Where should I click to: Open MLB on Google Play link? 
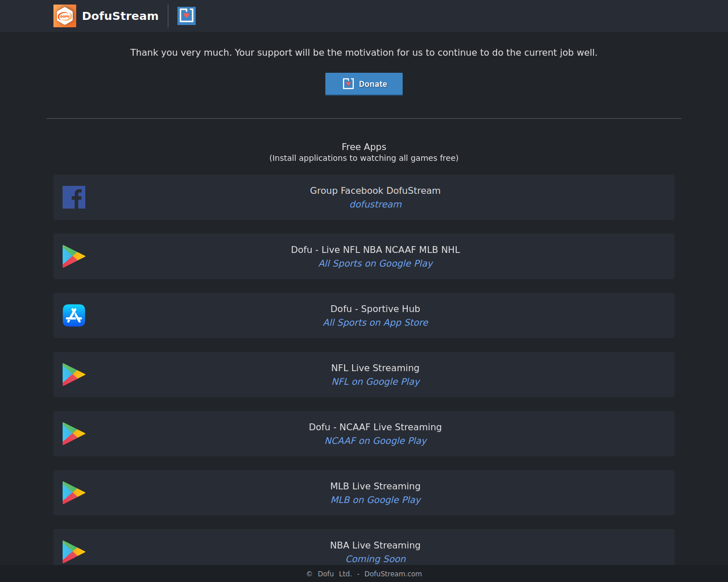pos(375,500)
